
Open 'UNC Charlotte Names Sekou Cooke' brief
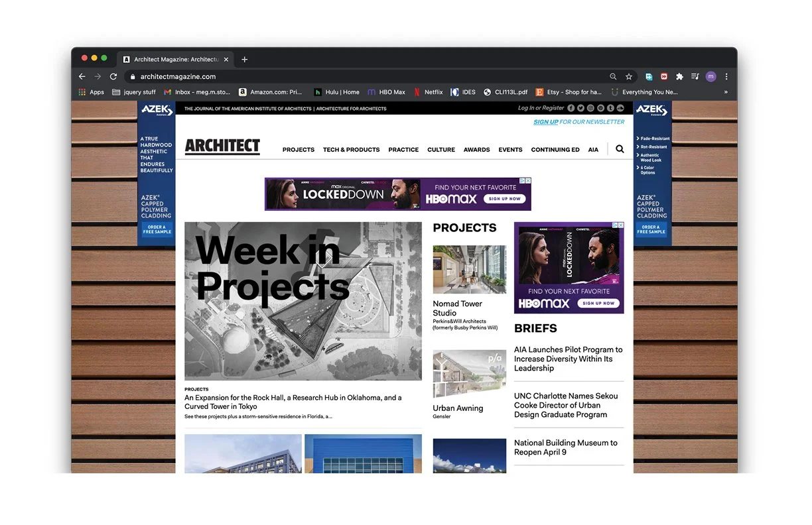[x=566, y=405]
